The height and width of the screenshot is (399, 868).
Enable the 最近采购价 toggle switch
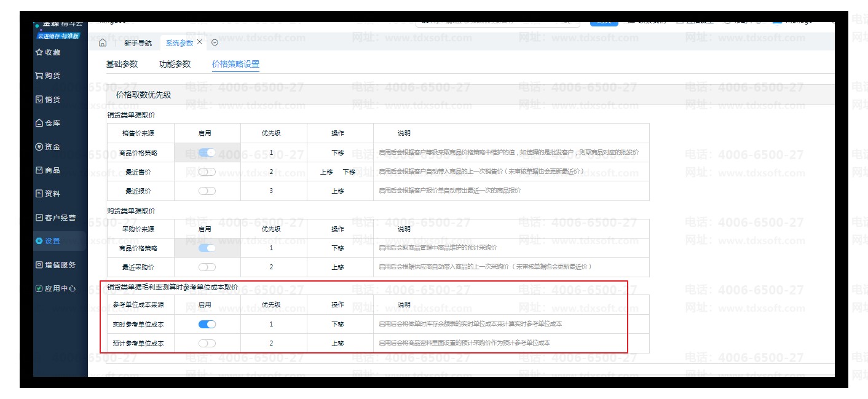[207, 267]
